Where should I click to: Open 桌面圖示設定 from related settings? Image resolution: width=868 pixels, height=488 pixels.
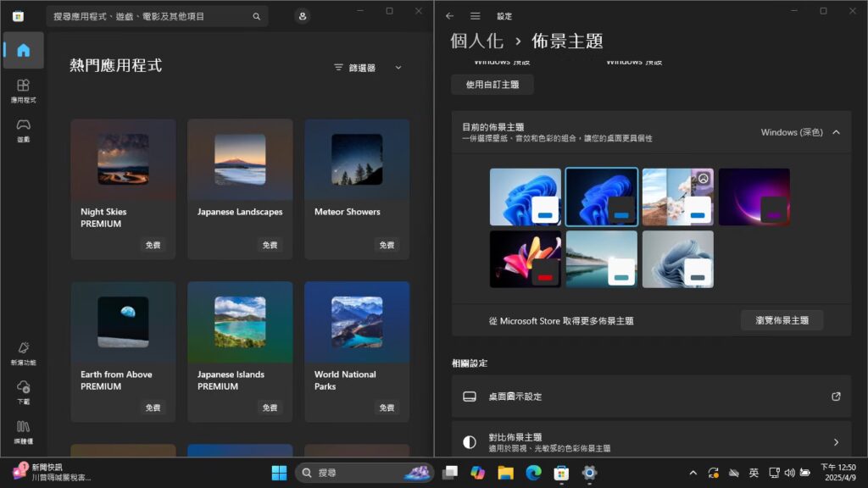[x=651, y=396]
